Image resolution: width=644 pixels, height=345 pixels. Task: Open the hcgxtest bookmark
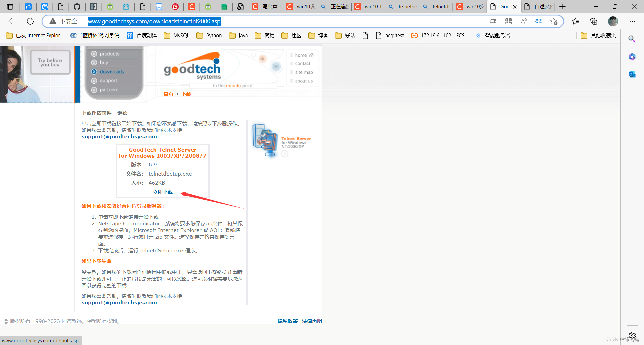pos(390,36)
